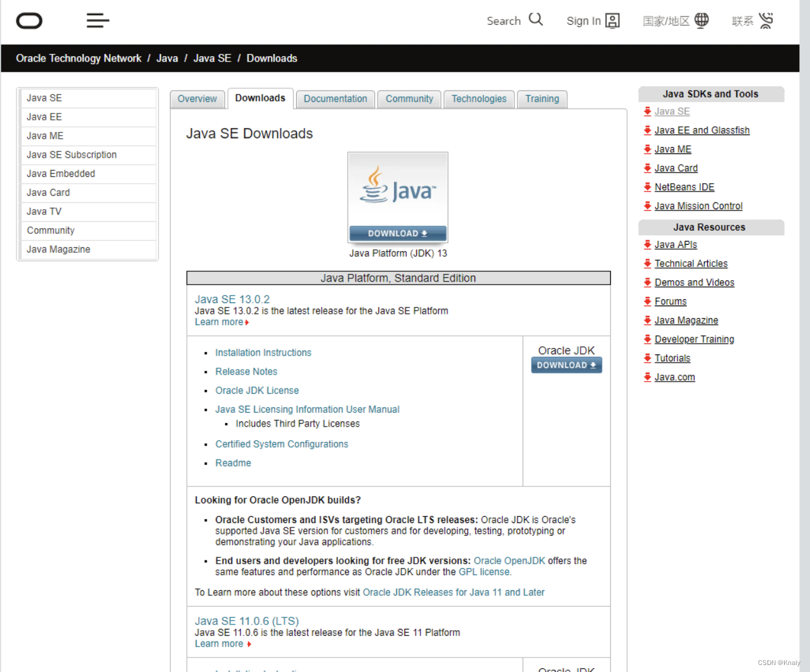This screenshot has height=672, width=810.
Task: Click the DOWNLOAD button under Java logo
Action: (398, 233)
